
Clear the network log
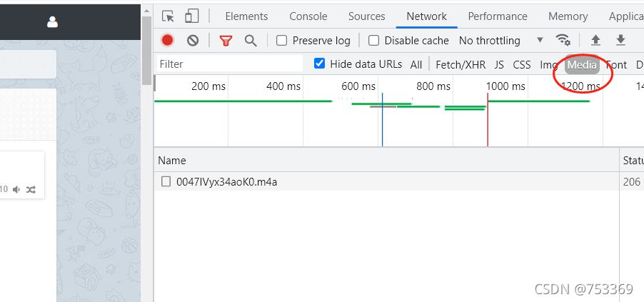coord(193,40)
